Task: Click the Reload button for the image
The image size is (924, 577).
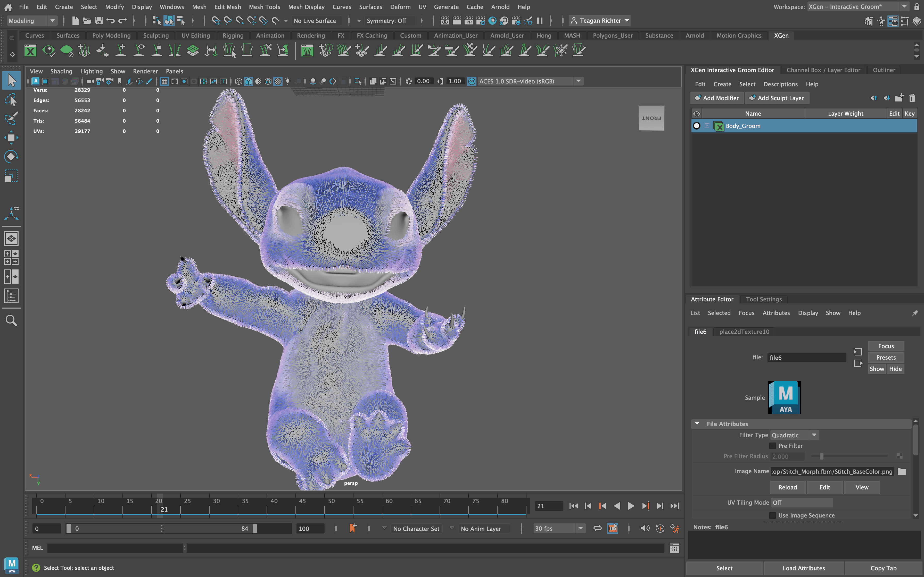Action: [x=787, y=487]
